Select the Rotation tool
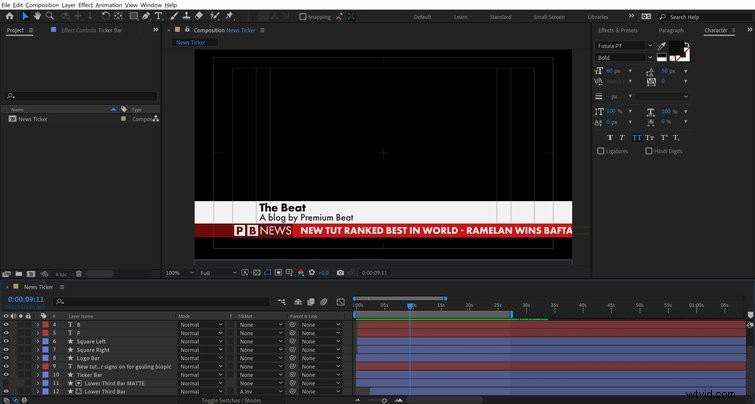Viewport: 755px width, 404px height. (106, 16)
